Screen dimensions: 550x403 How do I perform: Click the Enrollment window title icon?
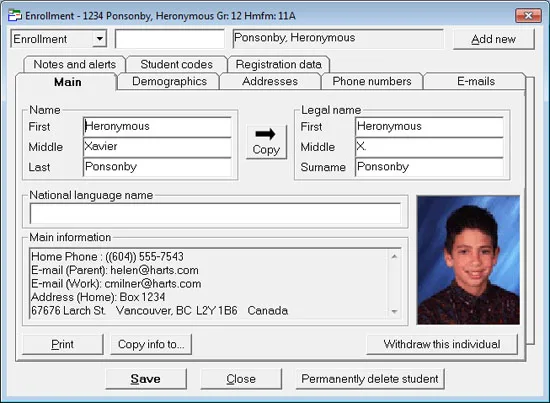click(x=15, y=16)
